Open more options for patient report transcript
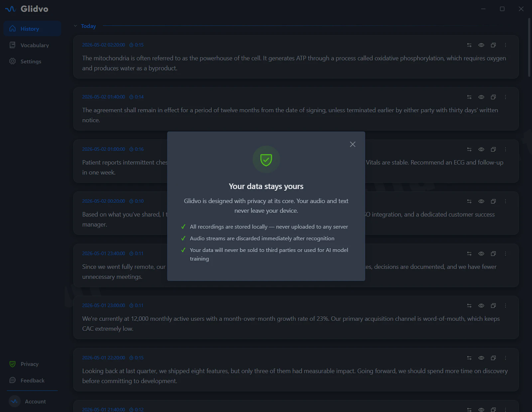Viewport: 532px width, 412px height. coord(505,149)
